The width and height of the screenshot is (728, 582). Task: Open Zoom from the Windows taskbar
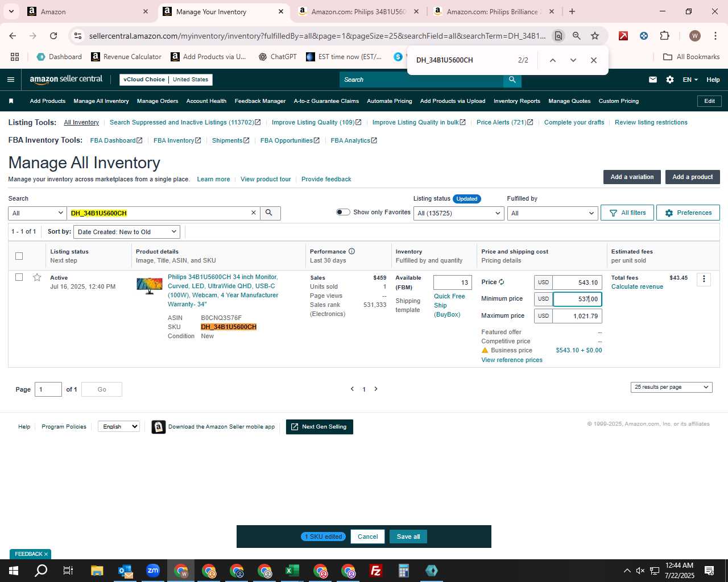pos(153,571)
